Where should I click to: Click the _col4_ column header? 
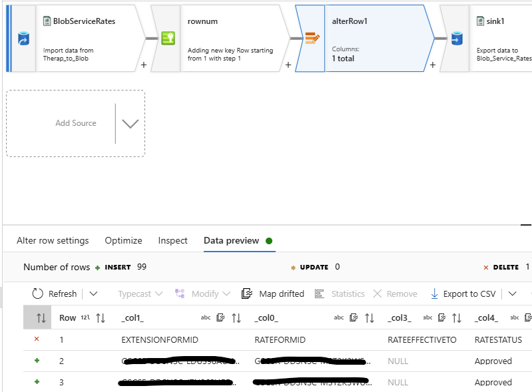point(486,317)
